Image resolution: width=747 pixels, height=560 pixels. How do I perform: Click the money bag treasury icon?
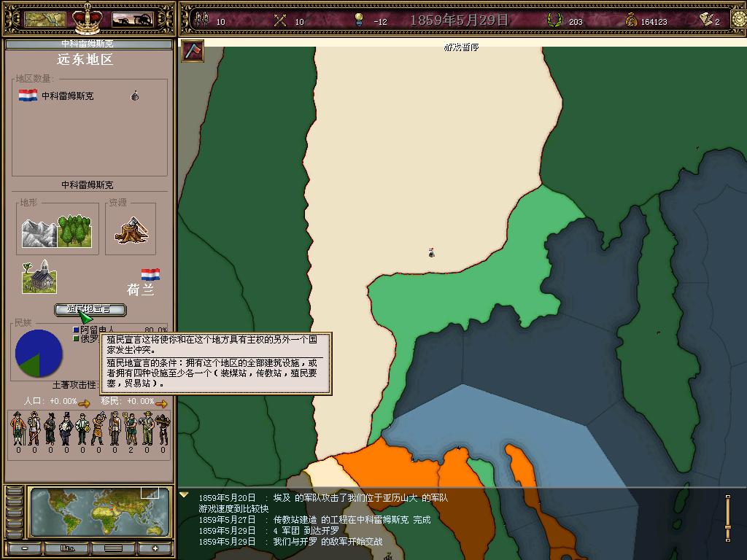pyautogui.click(x=631, y=20)
